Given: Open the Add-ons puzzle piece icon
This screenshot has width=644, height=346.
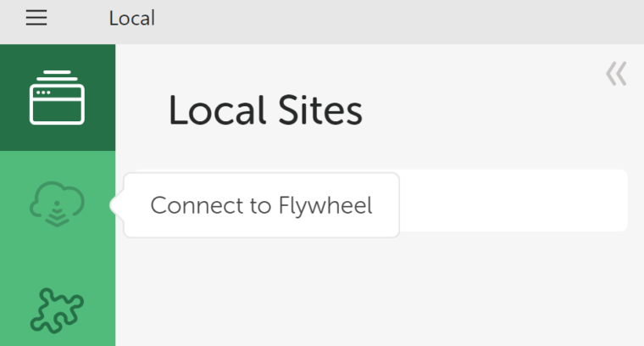Looking at the screenshot, I should pyautogui.click(x=57, y=310).
